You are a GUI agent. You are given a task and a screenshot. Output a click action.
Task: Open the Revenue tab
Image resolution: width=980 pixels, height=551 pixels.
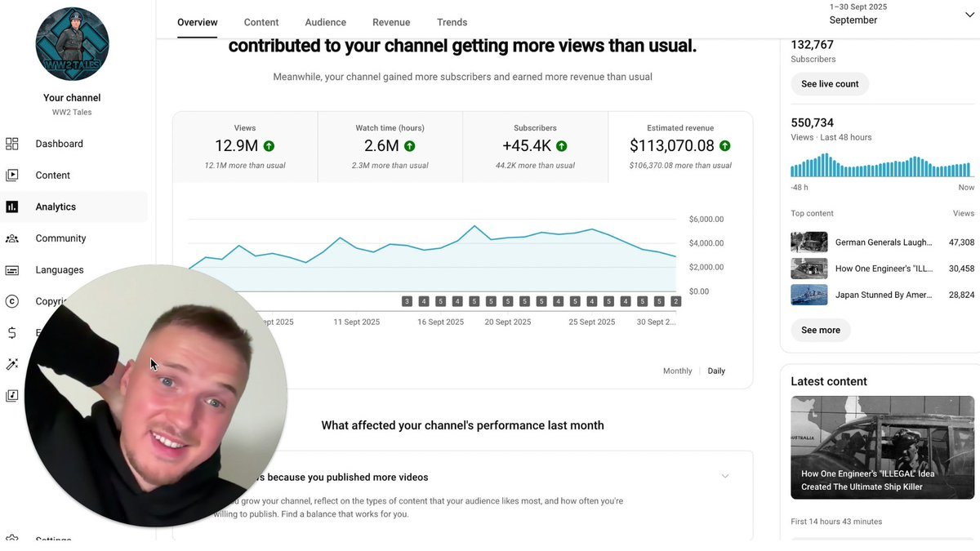[391, 22]
